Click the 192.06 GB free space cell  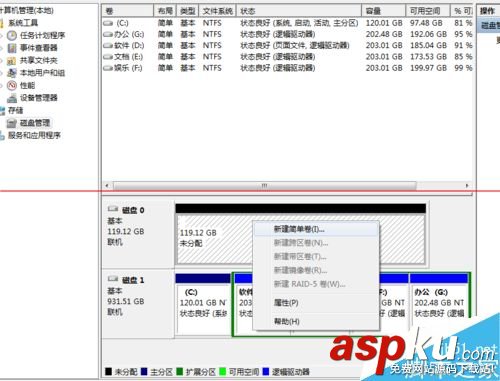click(428, 34)
